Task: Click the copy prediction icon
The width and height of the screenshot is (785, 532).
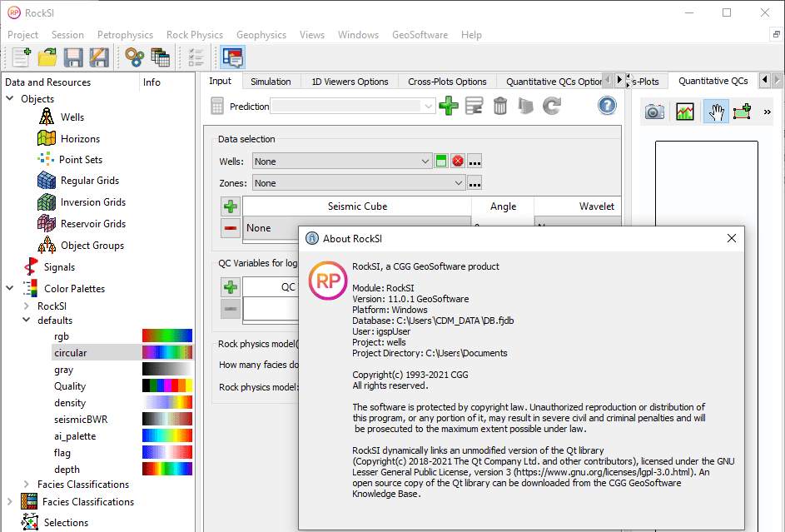Action: click(x=525, y=106)
